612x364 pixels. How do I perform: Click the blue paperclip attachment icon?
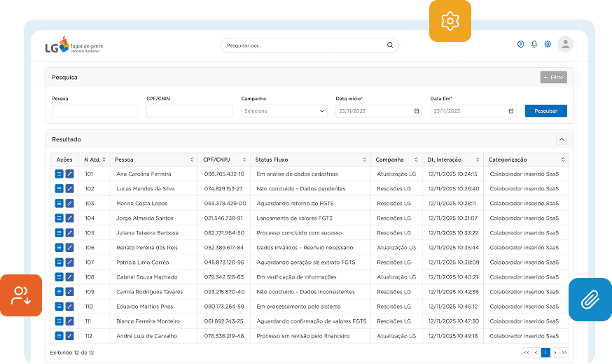coord(590,300)
